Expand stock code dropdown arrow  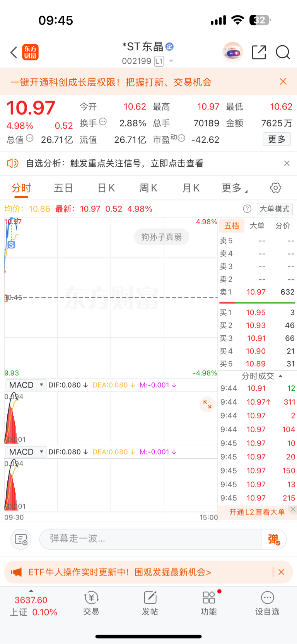pyautogui.click(x=171, y=61)
